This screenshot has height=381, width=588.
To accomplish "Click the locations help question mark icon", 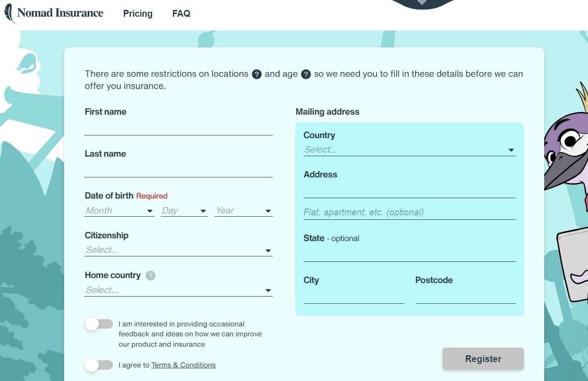I will click(257, 74).
